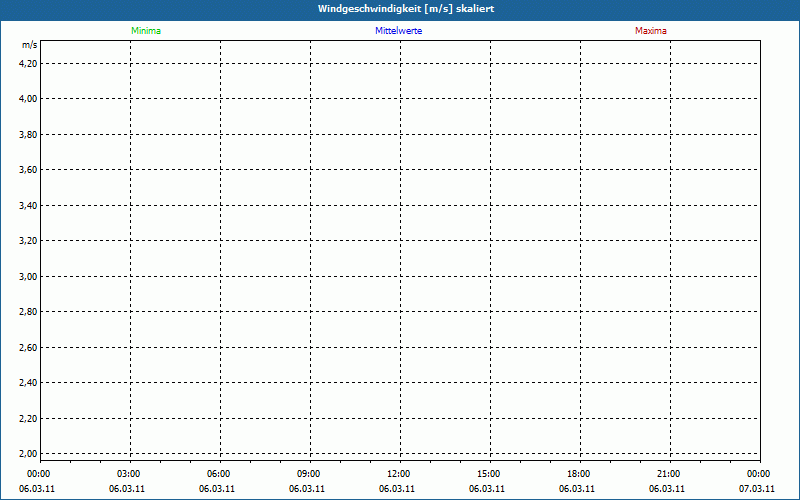This screenshot has height=500, width=800.
Task: Click the 2,00 y-axis value
Action: point(28,453)
